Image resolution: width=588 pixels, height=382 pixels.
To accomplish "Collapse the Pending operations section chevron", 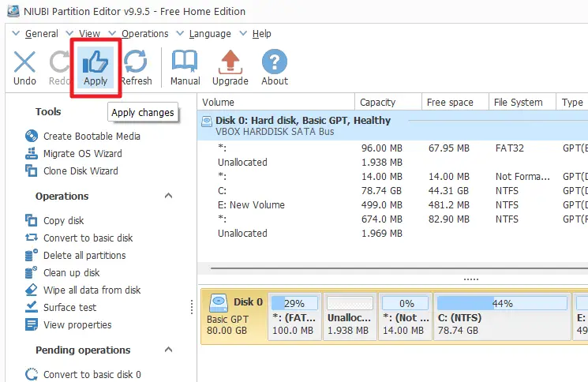I will pos(168,350).
